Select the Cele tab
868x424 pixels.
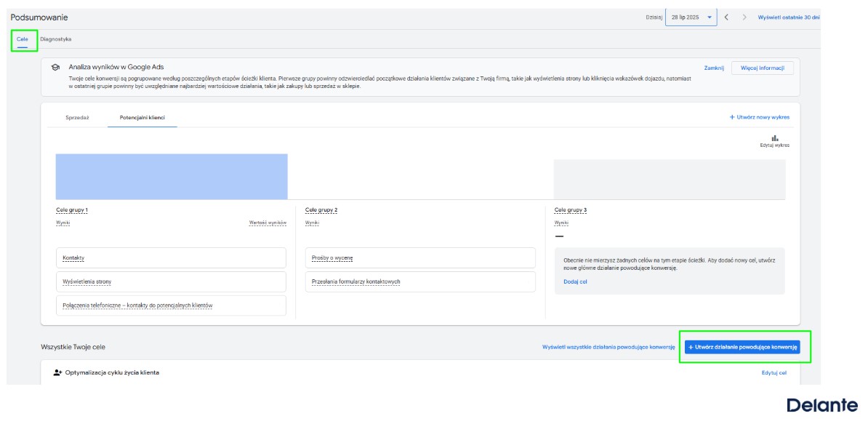(x=23, y=39)
